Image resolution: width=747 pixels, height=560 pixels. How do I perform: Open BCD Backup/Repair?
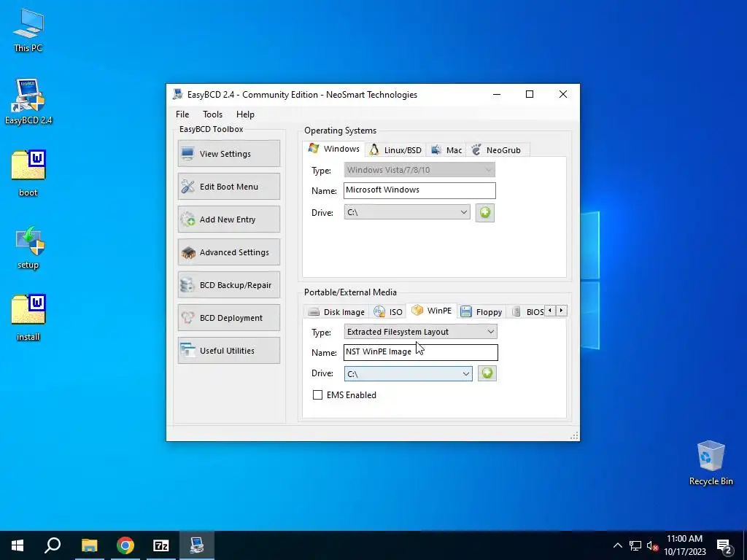(x=229, y=285)
